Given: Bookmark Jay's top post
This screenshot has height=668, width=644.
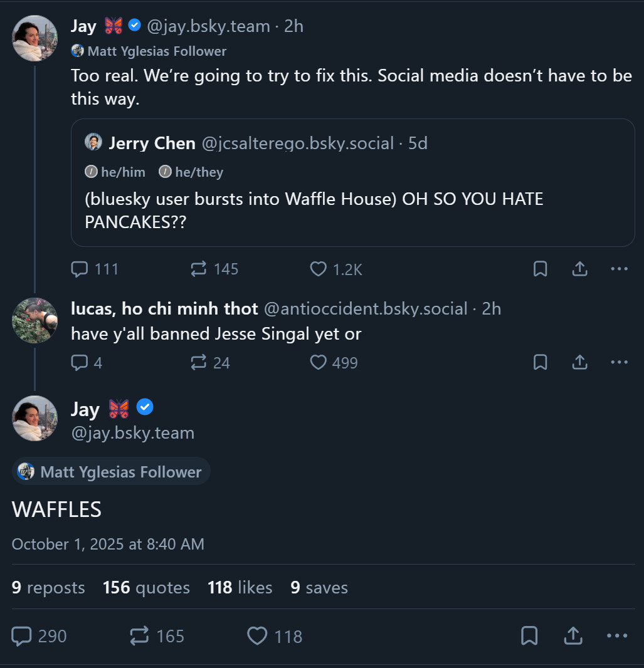Looking at the screenshot, I should coord(540,269).
